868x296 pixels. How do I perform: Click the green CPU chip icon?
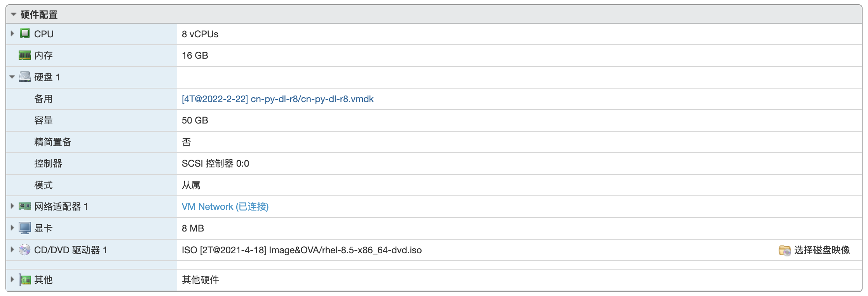tap(25, 33)
